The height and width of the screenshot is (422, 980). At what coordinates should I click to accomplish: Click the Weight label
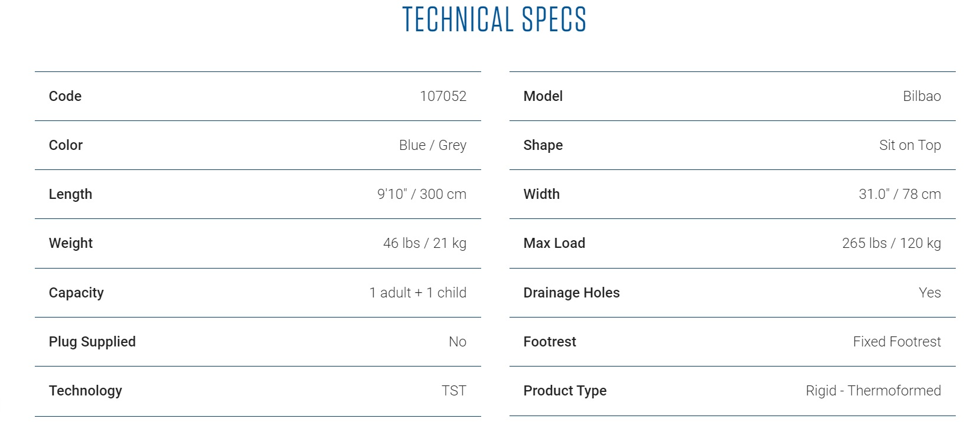[71, 243]
